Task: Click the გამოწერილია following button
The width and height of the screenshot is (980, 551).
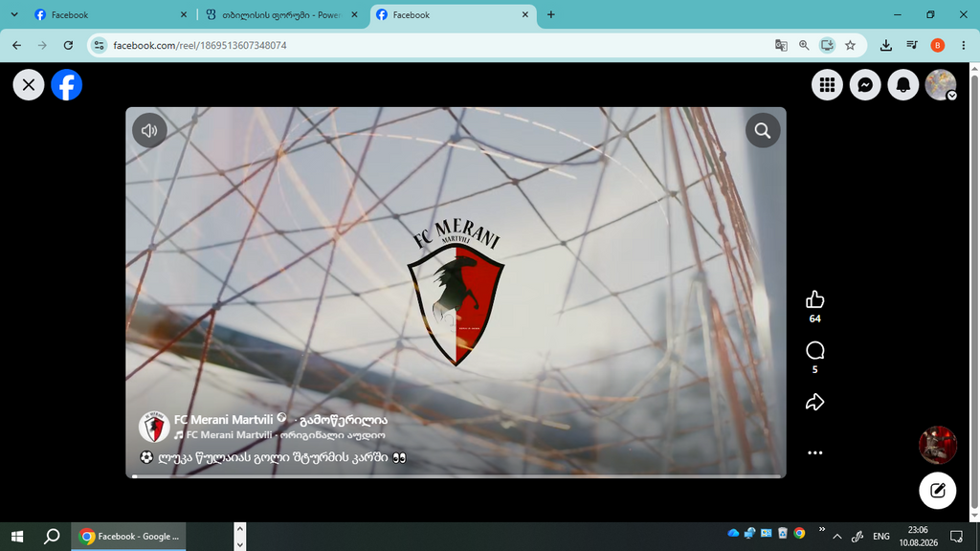Action: click(x=344, y=420)
